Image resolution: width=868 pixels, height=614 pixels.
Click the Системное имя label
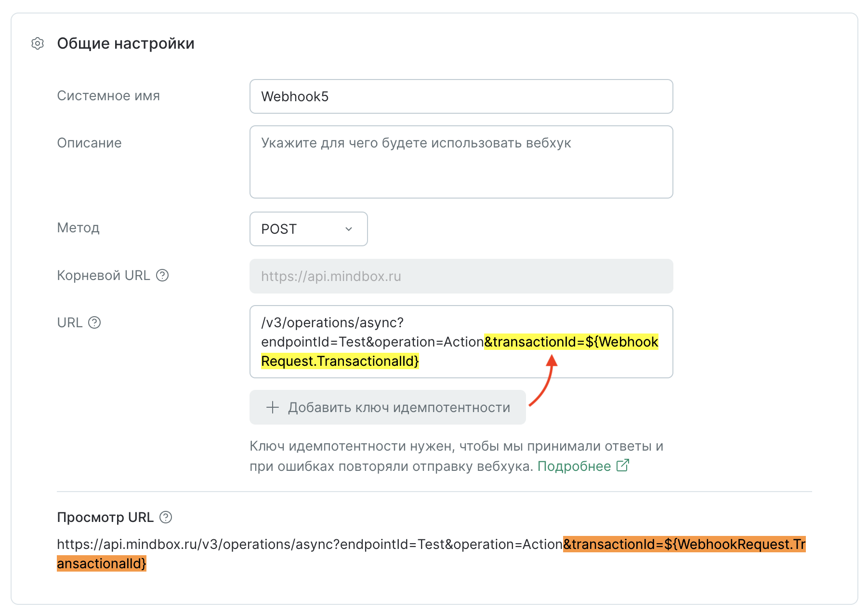(108, 95)
